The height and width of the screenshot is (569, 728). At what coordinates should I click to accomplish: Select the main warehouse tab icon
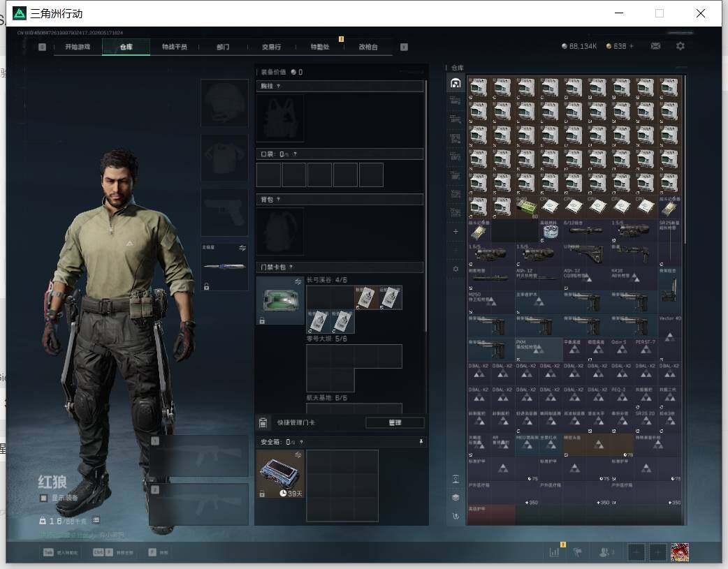[456, 83]
